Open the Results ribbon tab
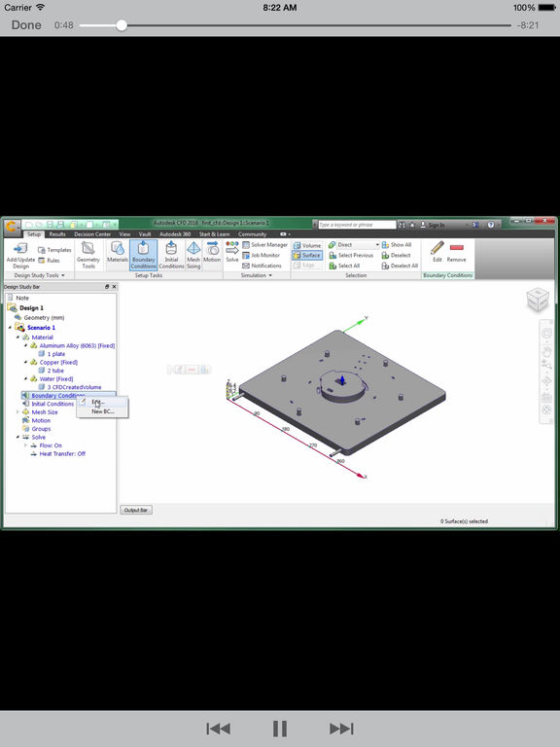560x747 pixels. click(x=57, y=233)
